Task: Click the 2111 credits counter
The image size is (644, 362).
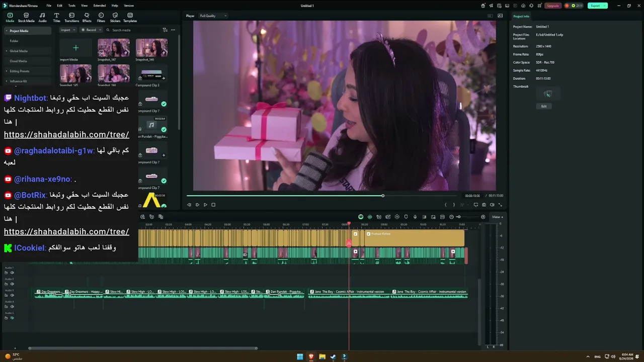Action: (574, 6)
